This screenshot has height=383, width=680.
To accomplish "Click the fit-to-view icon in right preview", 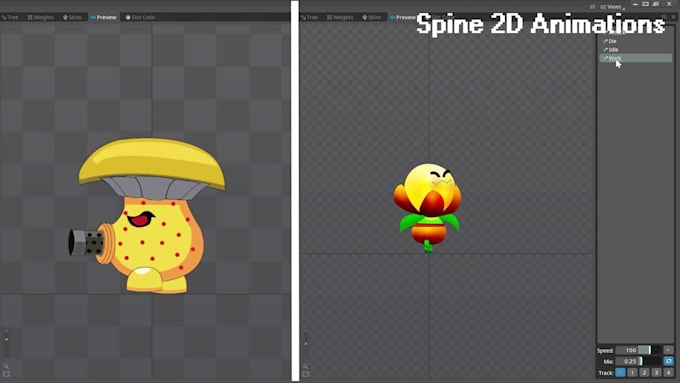I will point(306,374).
